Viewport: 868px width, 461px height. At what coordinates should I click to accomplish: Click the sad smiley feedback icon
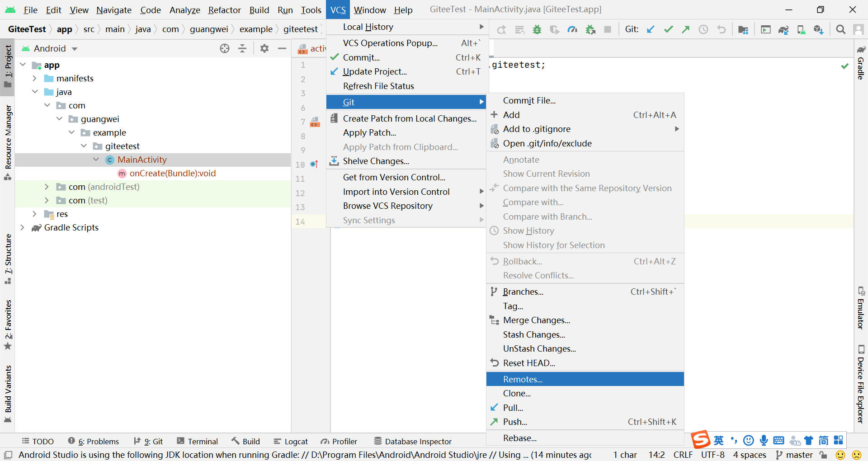pyautogui.click(x=856, y=455)
